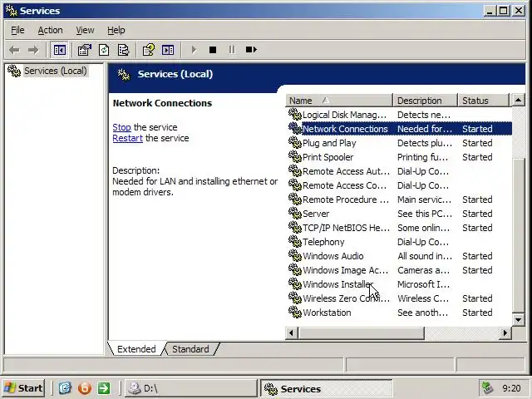Click the 9:20 taskbar clock
Viewport: 532px width, 399px height.
tap(511, 388)
